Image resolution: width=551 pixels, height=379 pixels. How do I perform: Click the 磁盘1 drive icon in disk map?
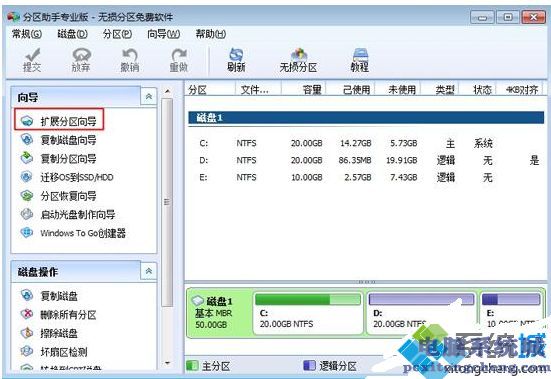click(198, 301)
